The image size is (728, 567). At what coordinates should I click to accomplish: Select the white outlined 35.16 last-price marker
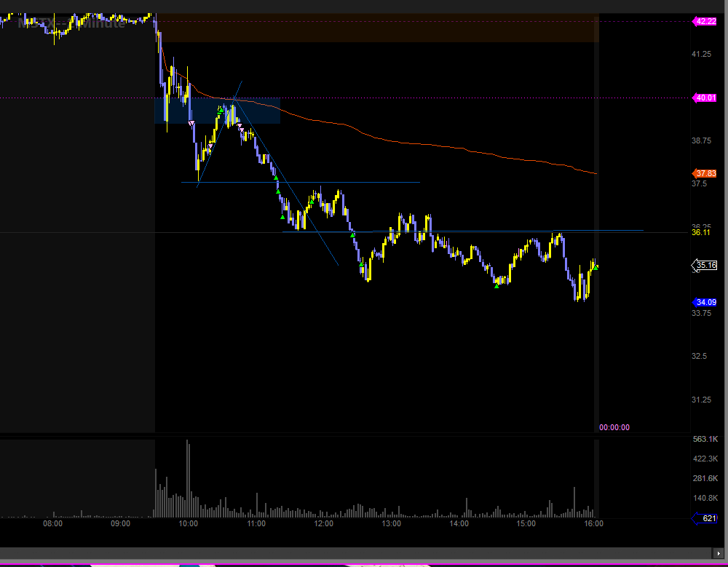click(x=705, y=265)
